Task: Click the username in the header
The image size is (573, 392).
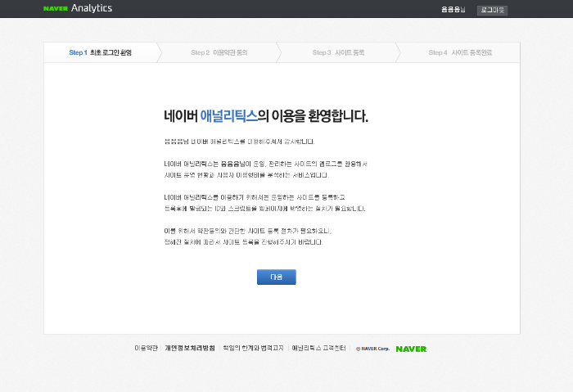Action: [453, 10]
